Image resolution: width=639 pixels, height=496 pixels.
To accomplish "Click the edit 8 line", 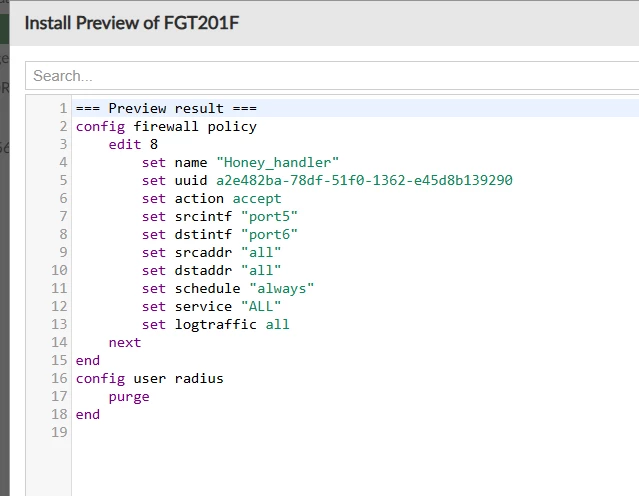I will 133,144.
